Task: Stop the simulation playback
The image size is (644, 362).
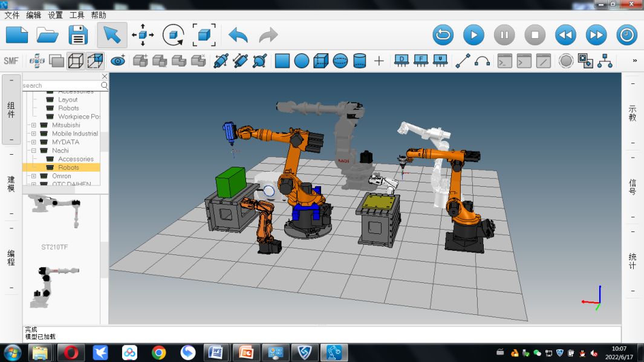Action: (535, 35)
